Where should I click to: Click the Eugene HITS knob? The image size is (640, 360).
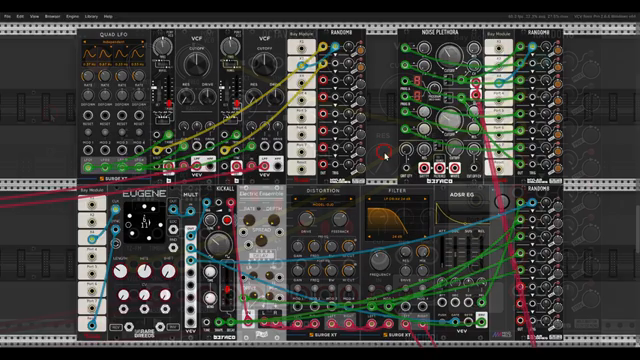144,271
